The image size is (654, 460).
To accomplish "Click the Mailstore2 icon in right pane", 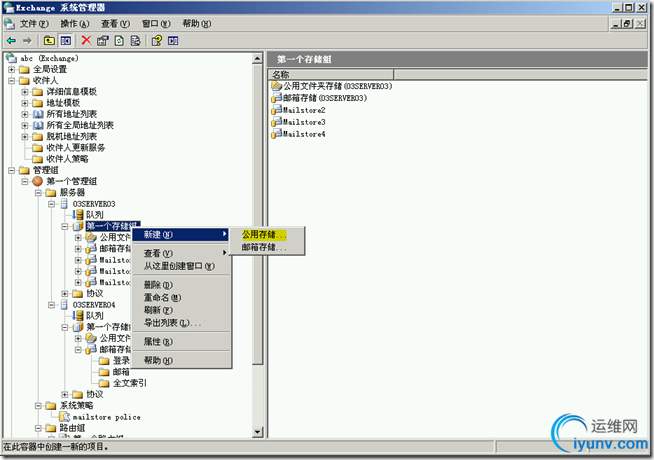I will pyautogui.click(x=276, y=110).
